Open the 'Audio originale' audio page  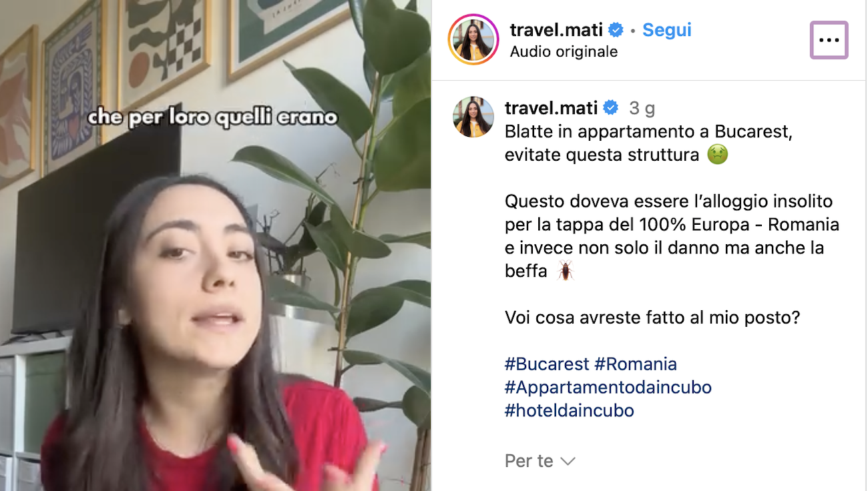point(564,51)
